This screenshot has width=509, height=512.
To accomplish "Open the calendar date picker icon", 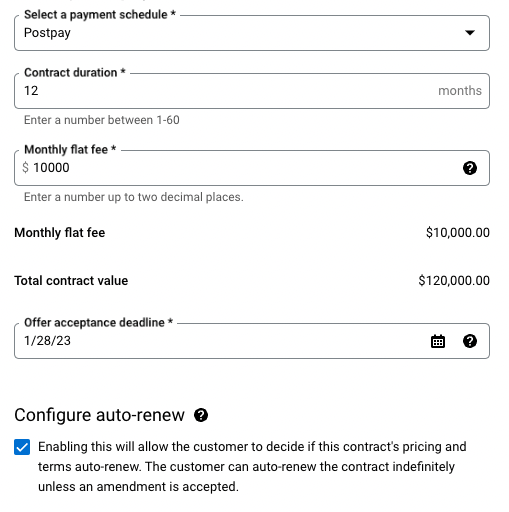I will [438, 341].
